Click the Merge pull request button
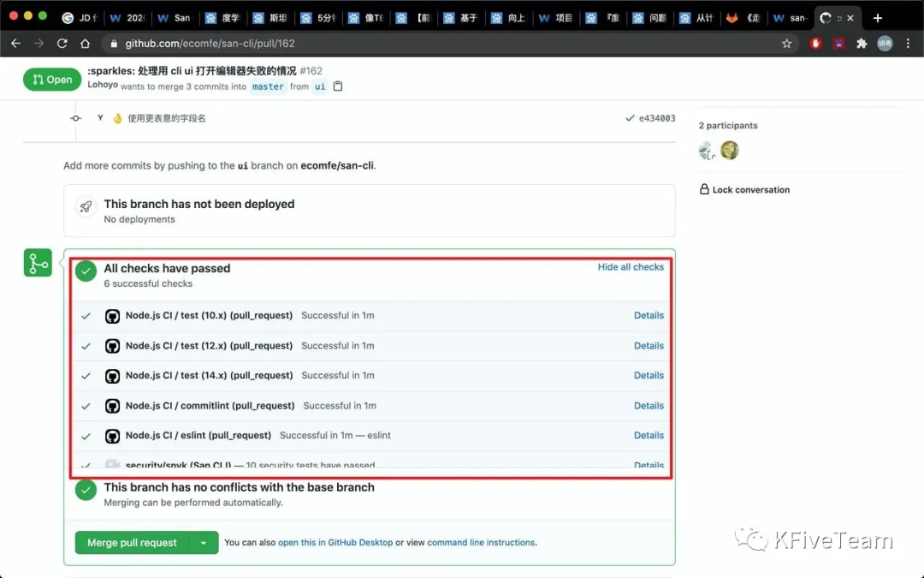Screen dimensions: 924x578 [132, 543]
